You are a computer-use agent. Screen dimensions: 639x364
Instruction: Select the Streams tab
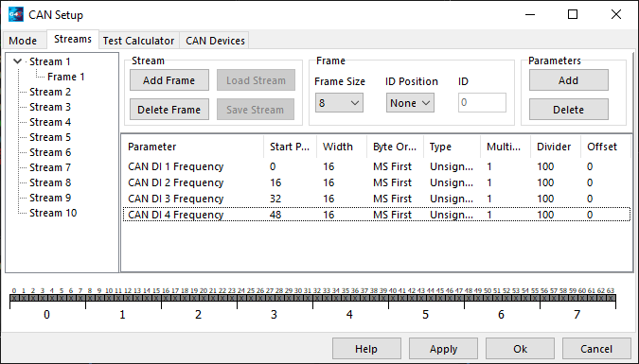[x=73, y=39]
